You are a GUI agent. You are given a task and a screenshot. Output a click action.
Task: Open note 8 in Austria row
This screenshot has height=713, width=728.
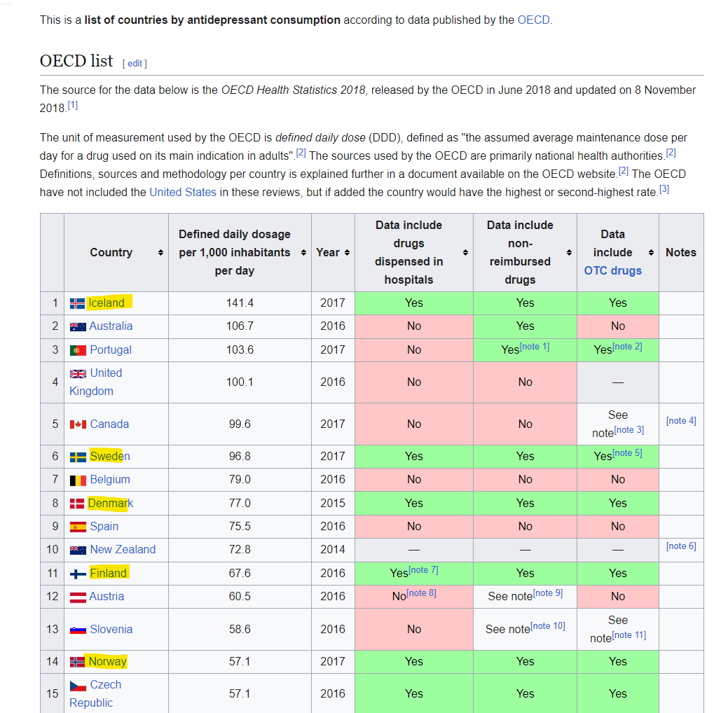pos(422,594)
